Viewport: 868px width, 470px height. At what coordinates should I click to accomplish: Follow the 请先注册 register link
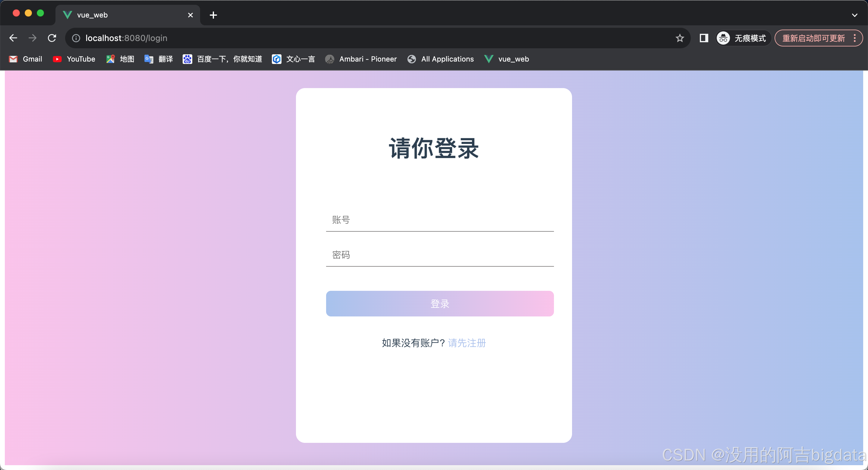tap(467, 343)
